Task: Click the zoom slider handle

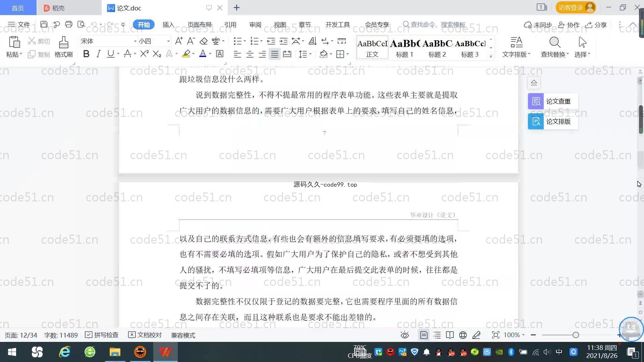Action: [x=576, y=335]
